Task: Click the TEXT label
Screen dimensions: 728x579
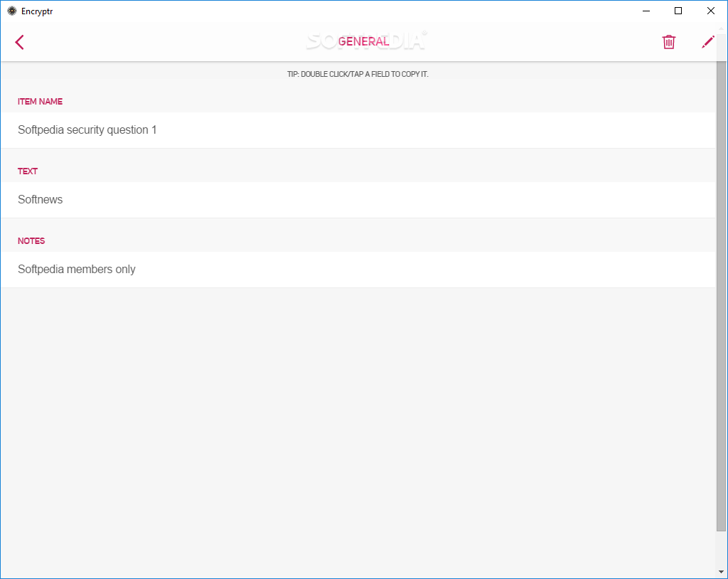Action: [x=28, y=171]
